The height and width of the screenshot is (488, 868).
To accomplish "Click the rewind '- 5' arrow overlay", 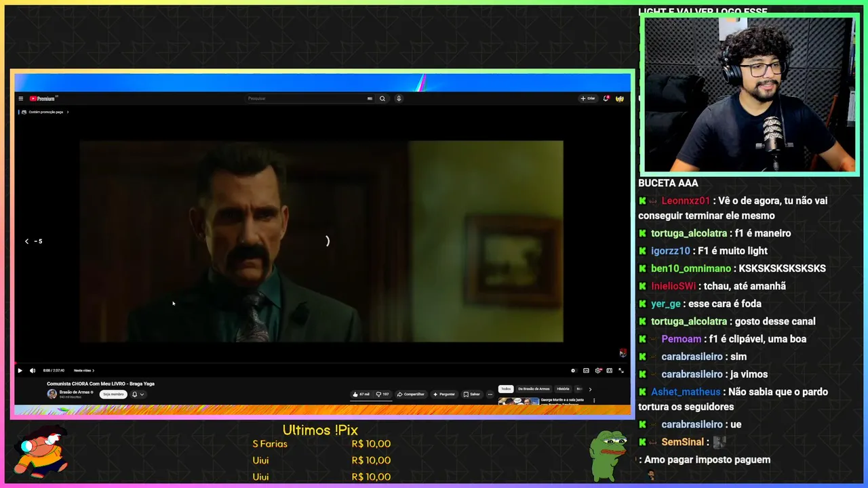I will [34, 241].
